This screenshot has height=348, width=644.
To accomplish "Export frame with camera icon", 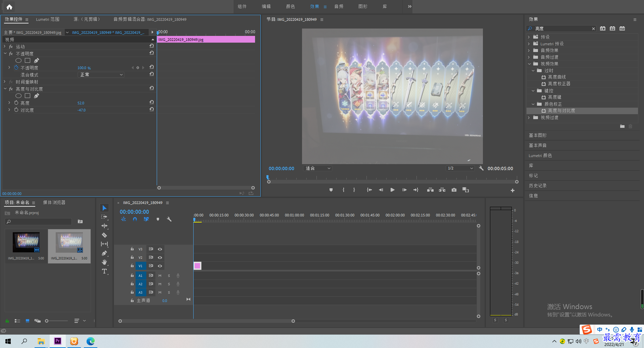I will point(454,190).
